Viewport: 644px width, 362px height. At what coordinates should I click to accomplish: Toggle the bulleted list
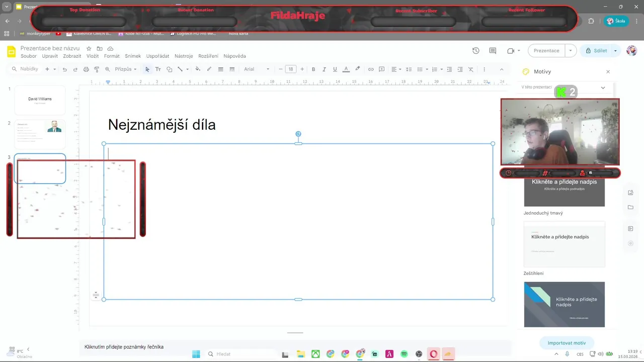[x=420, y=69]
